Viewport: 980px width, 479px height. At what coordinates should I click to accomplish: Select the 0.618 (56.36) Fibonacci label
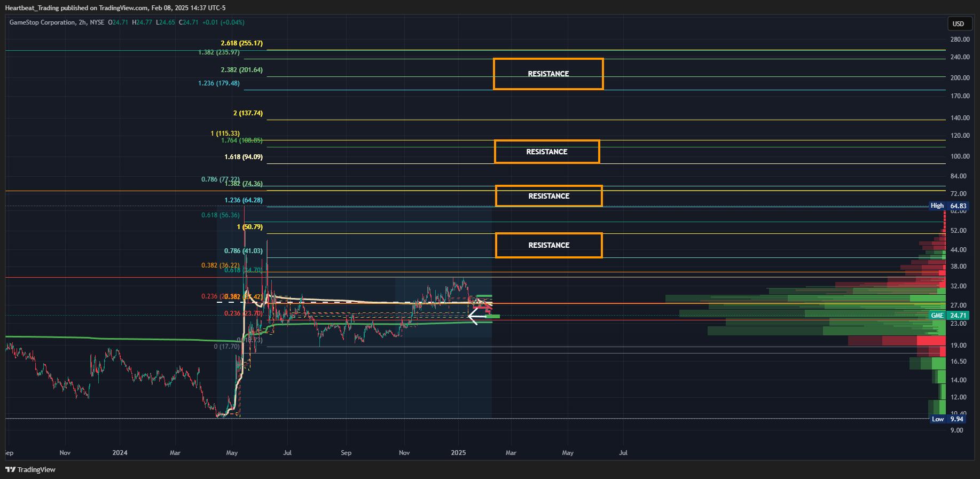click(x=221, y=215)
